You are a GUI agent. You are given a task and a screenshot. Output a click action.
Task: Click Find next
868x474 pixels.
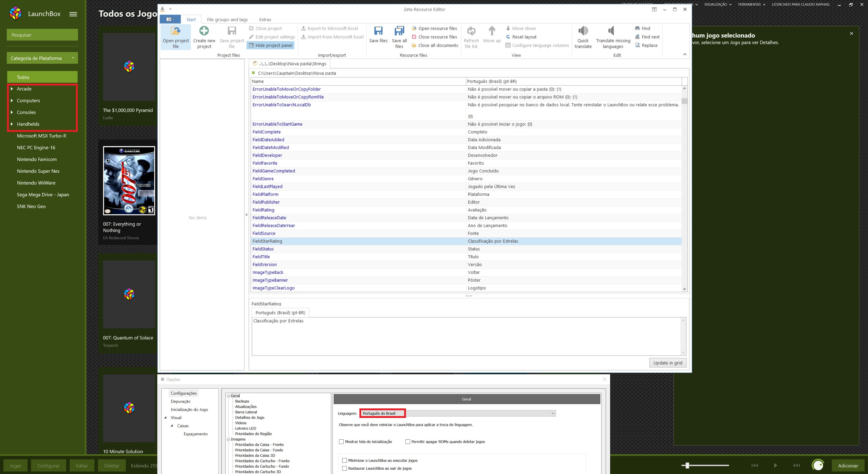(647, 37)
